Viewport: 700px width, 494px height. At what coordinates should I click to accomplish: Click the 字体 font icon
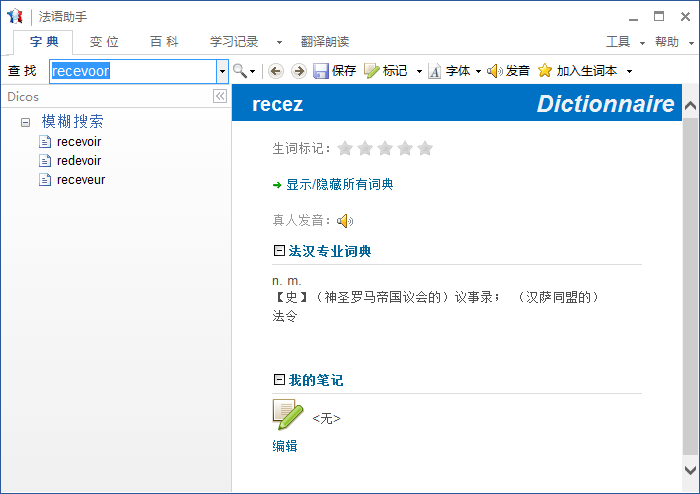pyautogui.click(x=434, y=71)
